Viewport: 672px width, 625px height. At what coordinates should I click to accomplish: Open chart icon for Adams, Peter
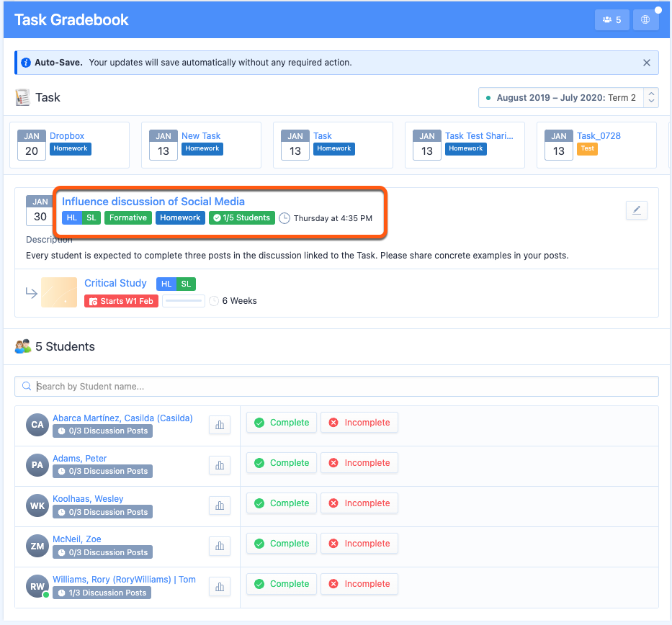220,466
